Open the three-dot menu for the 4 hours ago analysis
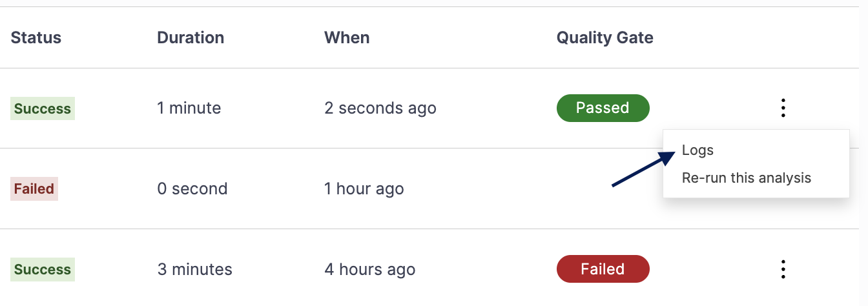The image size is (868, 306). 783,269
